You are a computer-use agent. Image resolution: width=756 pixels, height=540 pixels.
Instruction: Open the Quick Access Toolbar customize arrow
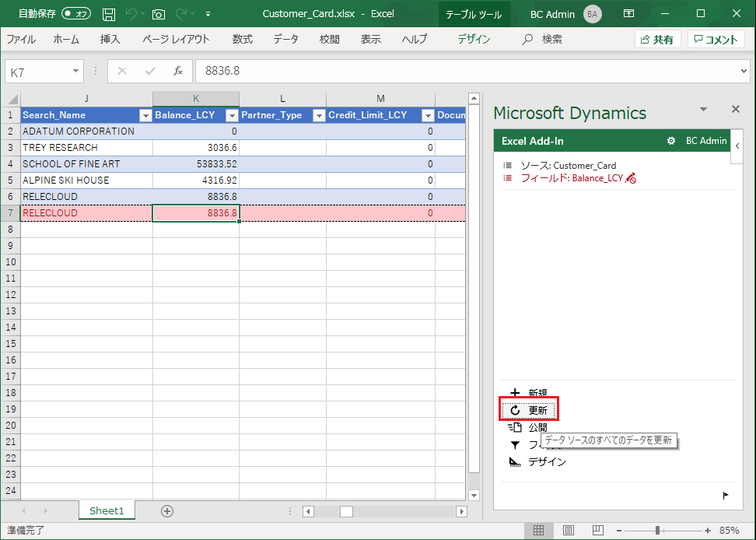coord(208,14)
